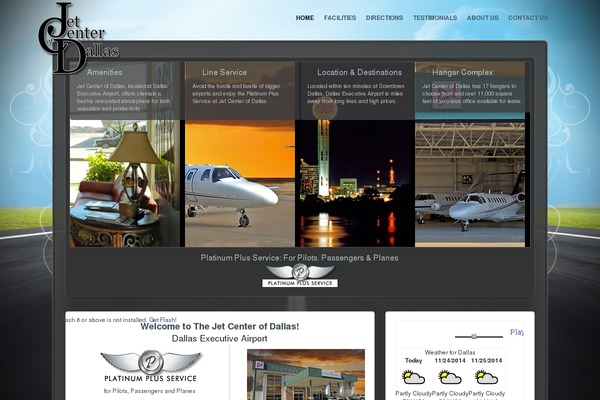Open the Home menu item
Viewport: 600px width, 400px height.
click(x=305, y=18)
